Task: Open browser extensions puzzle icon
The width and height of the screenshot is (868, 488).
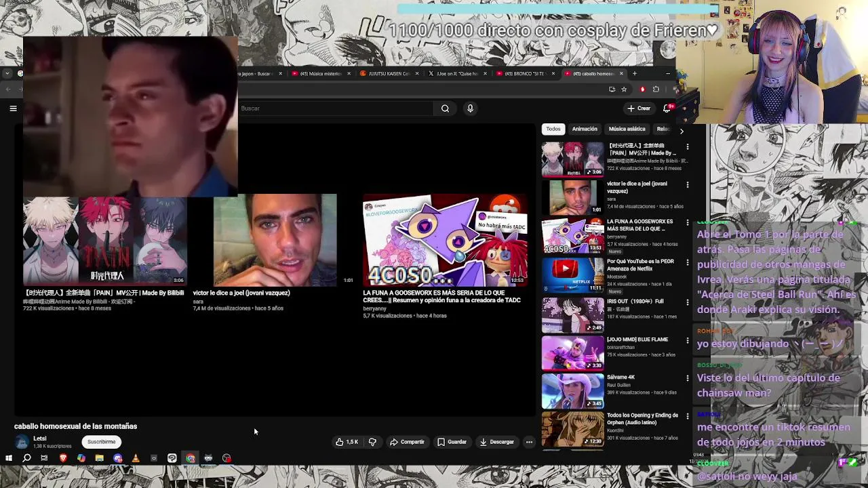Action: coord(656,89)
